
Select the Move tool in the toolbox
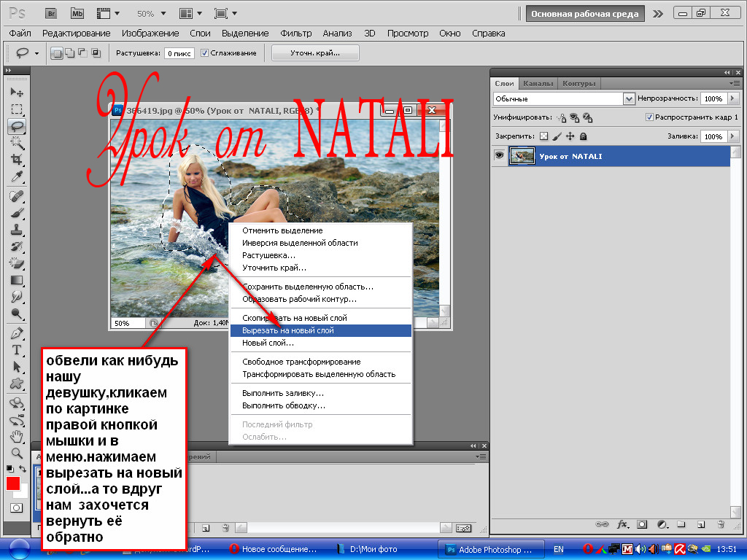(16, 93)
